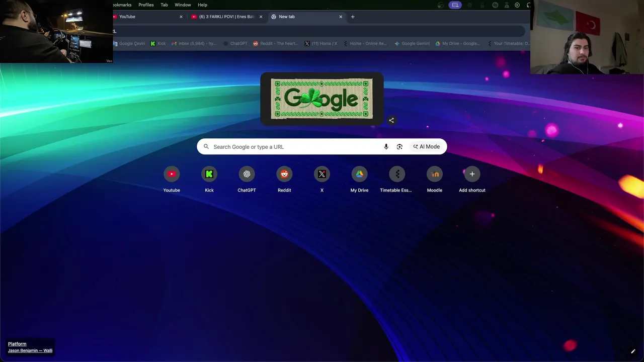Switch to the YouTube tab
644x362 pixels.
point(146,17)
